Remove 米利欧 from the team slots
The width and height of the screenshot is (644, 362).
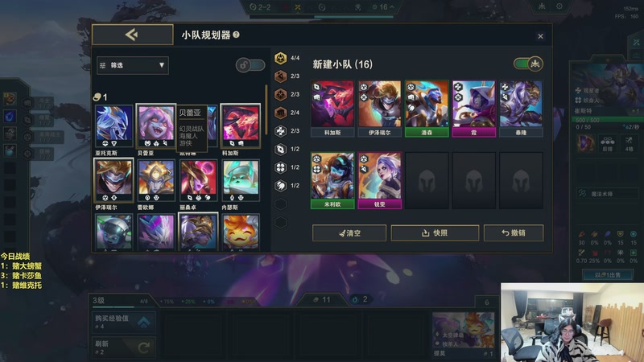pos(332,180)
